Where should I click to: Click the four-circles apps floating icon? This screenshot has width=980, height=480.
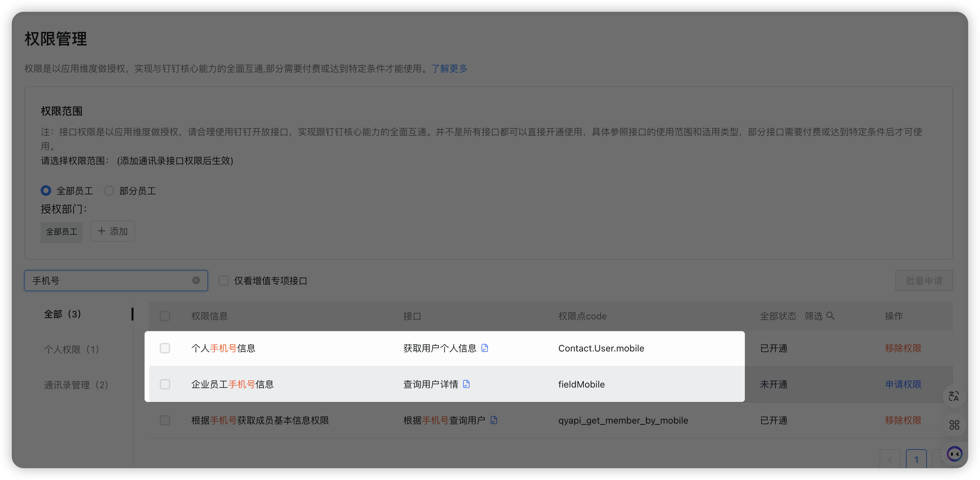pyautogui.click(x=954, y=425)
